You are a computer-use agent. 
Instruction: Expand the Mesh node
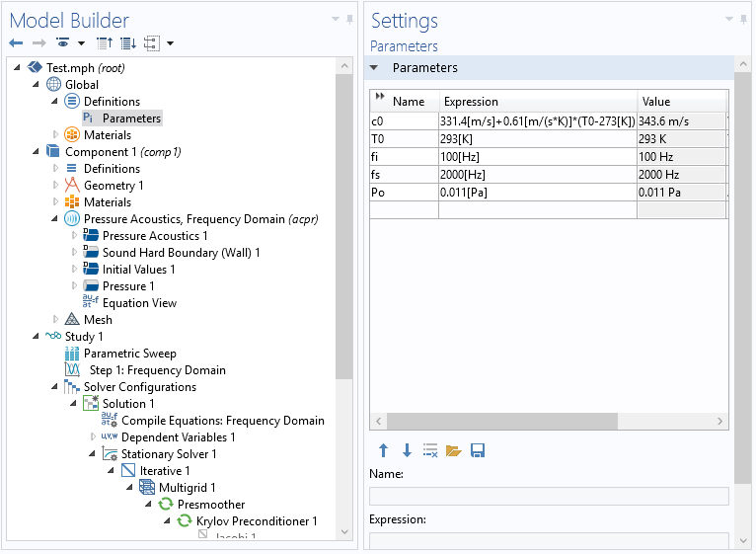click(x=56, y=320)
